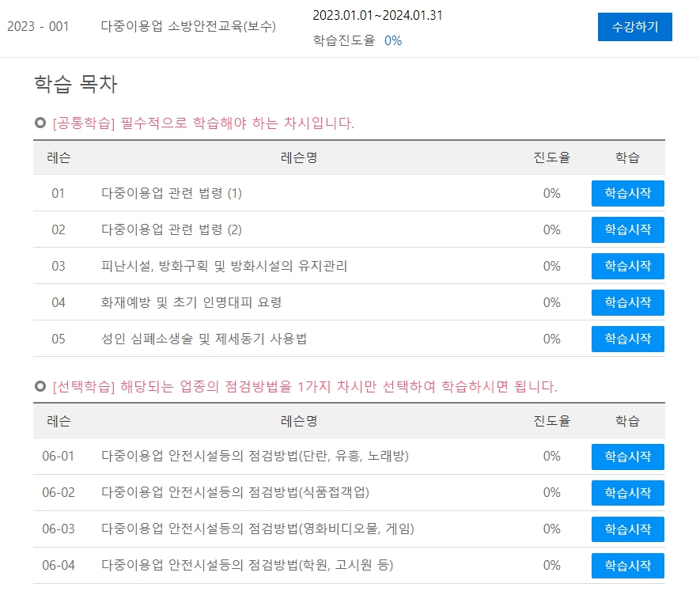Begin lesson 05 성인 심폐소생술 및 제세동기
700x599 pixels.
click(x=627, y=339)
